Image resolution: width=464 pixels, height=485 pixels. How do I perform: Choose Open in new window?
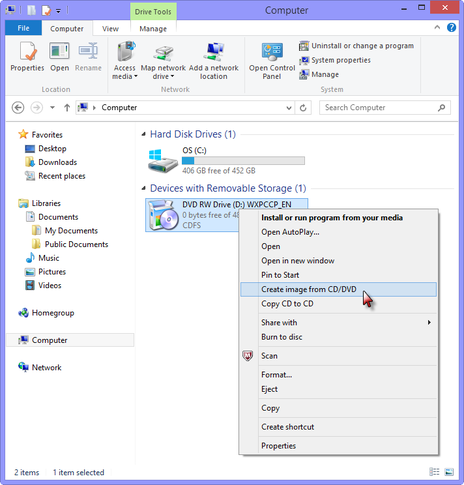coord(338,261)
